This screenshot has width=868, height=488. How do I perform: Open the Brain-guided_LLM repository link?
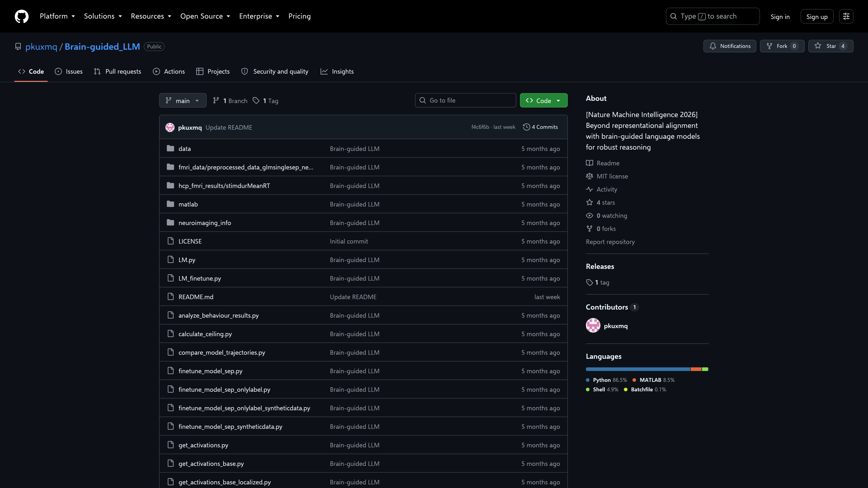pos(102,47)
